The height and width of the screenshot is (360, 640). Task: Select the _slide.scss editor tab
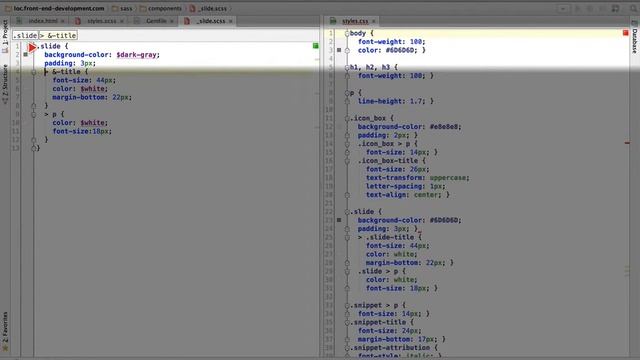tap(207, 21)
